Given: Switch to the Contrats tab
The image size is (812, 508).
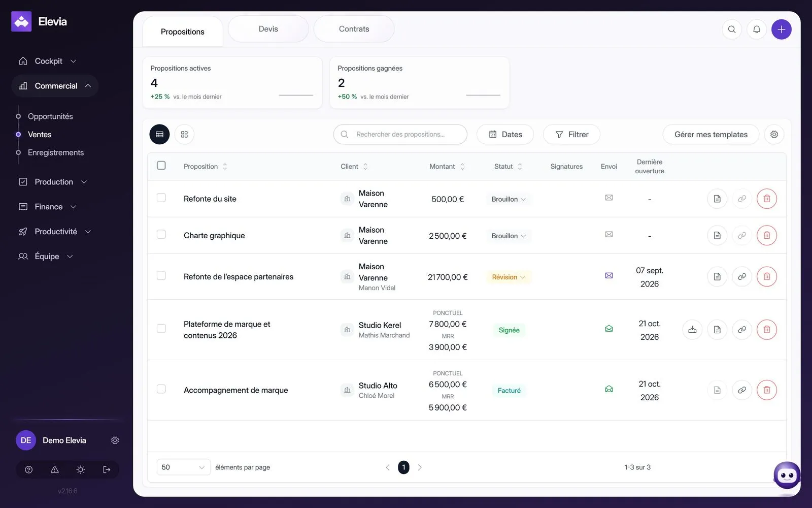Looking at the screenshot, I should coord(354,29).
